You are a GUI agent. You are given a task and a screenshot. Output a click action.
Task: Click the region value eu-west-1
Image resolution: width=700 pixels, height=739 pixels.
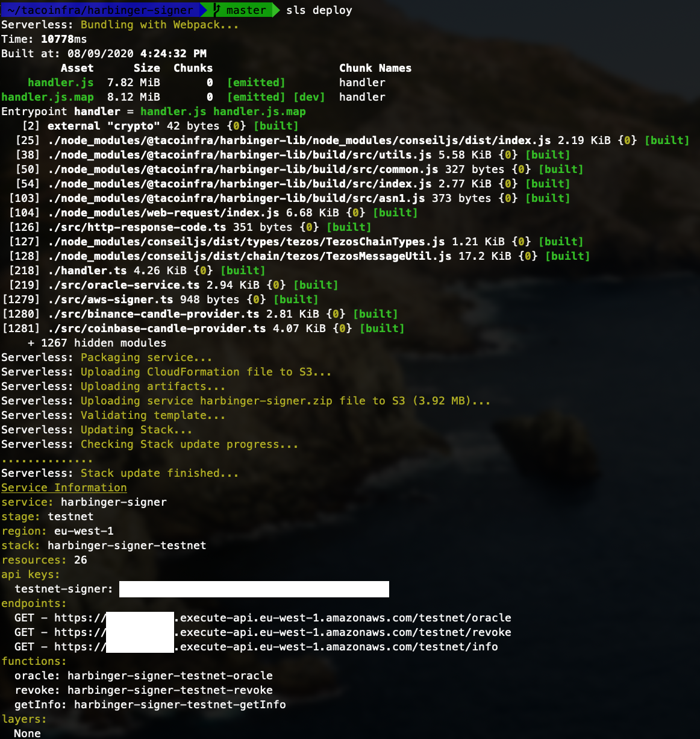pos(84,531)
